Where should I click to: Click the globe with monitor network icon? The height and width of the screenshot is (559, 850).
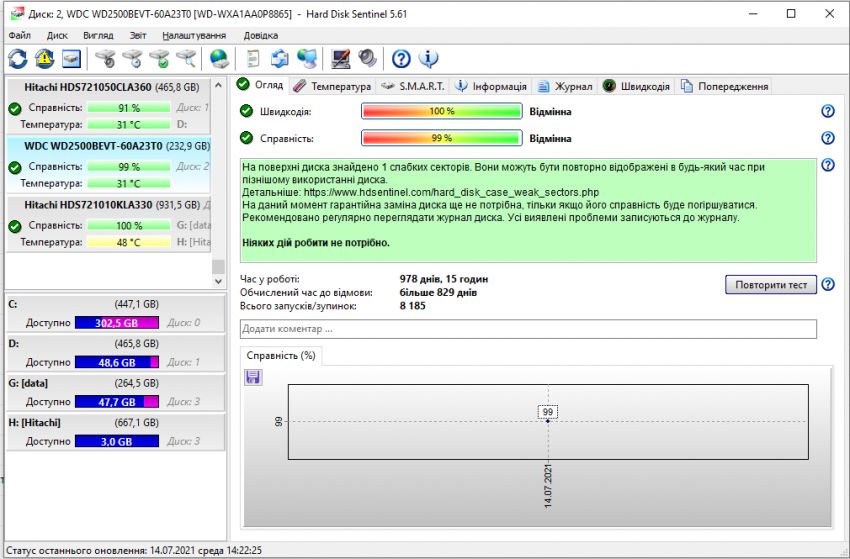tap(307, 59)
